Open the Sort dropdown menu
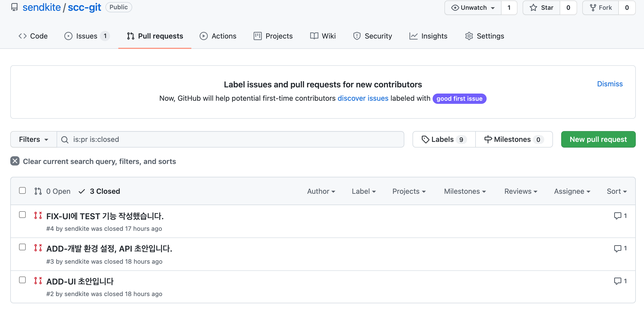The width and height of the screenshot is (644, 312). [616, 191]
